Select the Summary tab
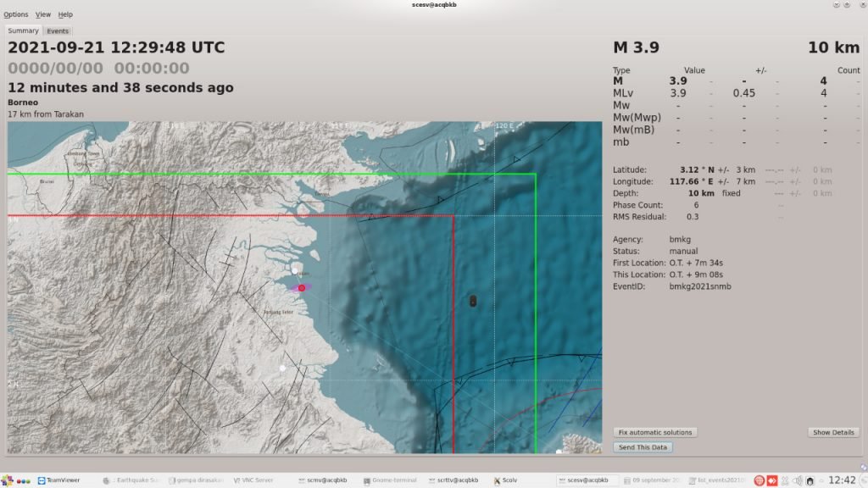 coord(24,31)
